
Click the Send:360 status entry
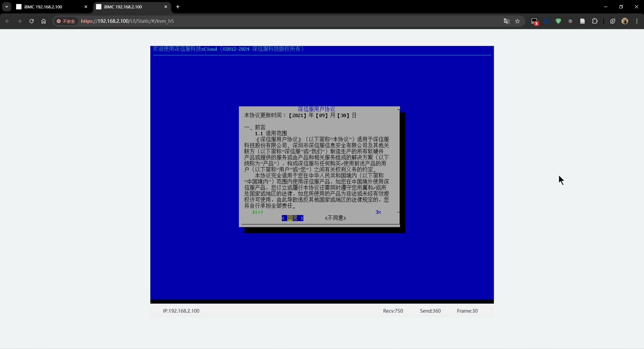coord(430,311)
